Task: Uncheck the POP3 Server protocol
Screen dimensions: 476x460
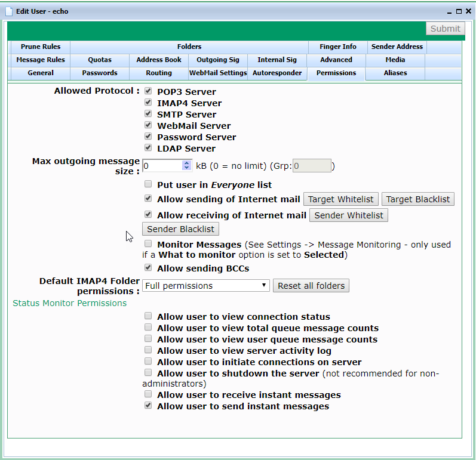Action: tap(148, 91)
